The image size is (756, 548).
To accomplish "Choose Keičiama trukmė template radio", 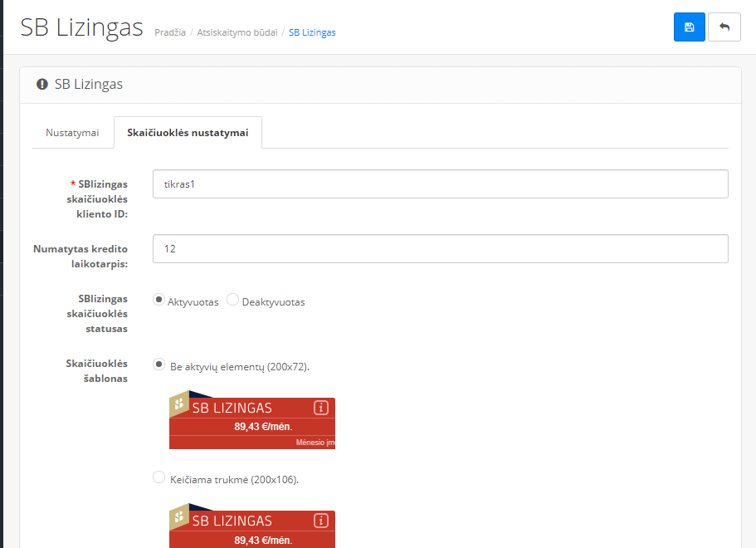I will coord(159,477).
